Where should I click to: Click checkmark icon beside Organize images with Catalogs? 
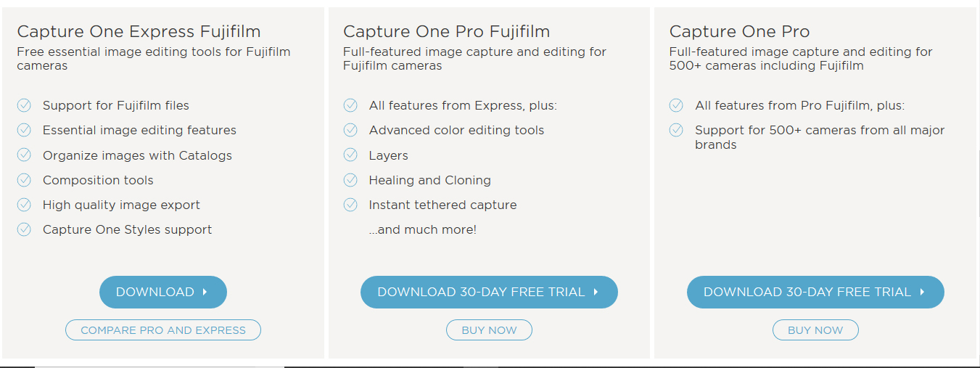pyautogui.click(x=24, y=155)
